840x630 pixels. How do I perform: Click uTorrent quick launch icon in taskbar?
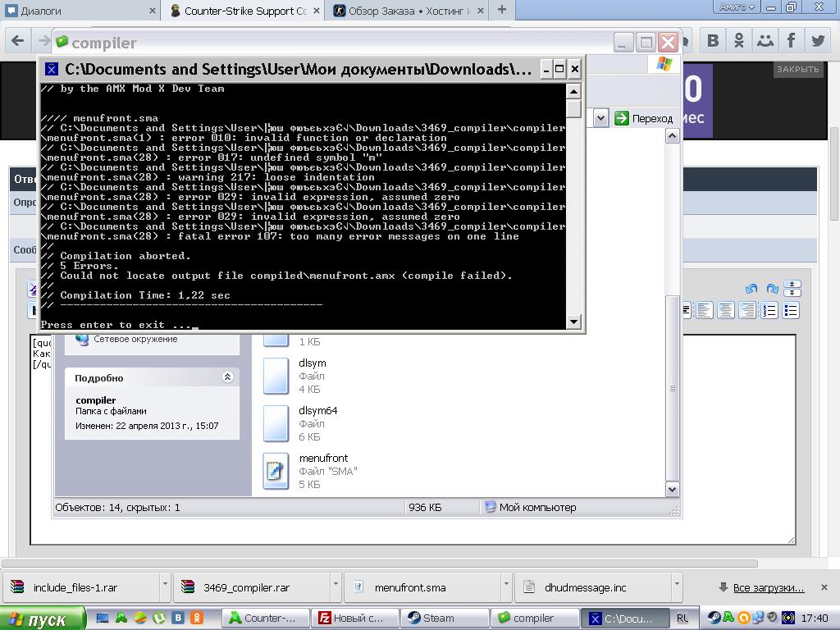pos(159,618)
